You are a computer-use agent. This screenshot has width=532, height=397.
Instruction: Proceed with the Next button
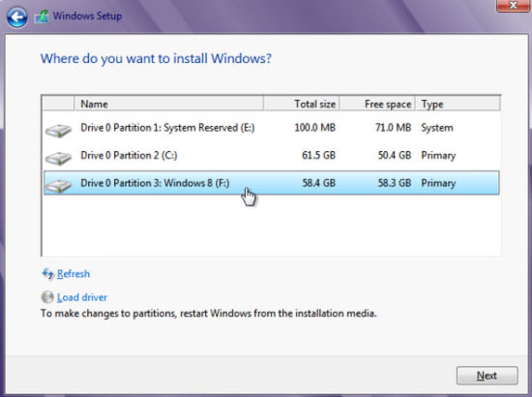(487, 375)
